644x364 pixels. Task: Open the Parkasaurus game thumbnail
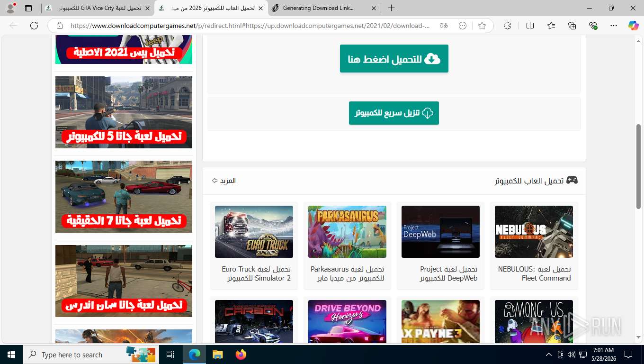(x=347, y=232)
